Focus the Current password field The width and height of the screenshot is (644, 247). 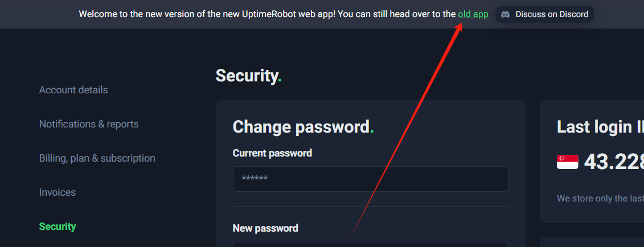370,179
